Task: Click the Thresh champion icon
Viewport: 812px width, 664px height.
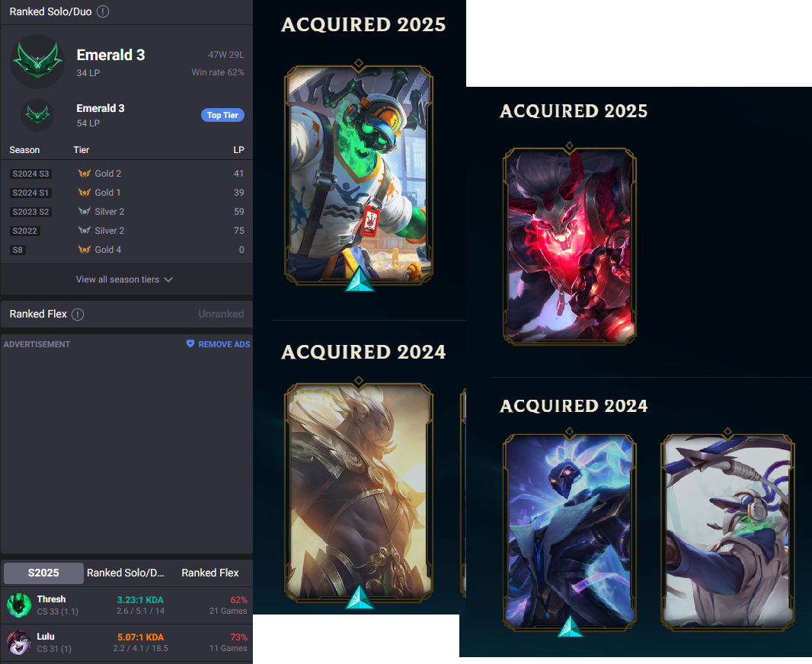Action: pyautogui.click(x=19, y=605)
